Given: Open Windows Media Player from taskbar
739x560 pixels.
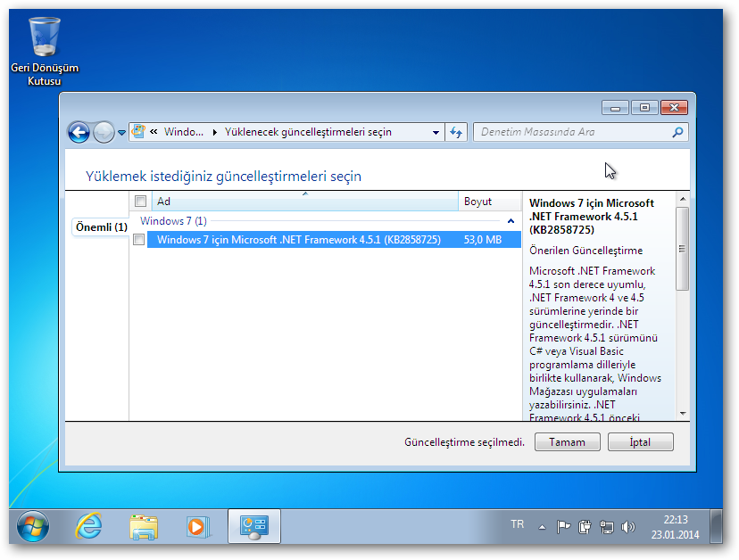Looking at the screenshot, I should pos(196,527).
